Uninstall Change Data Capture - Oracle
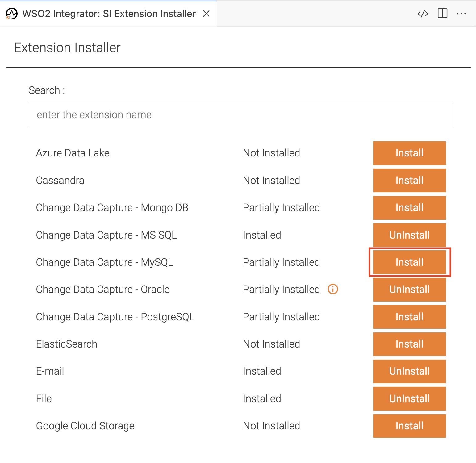The image size is (476, 463). coord(409,290)
